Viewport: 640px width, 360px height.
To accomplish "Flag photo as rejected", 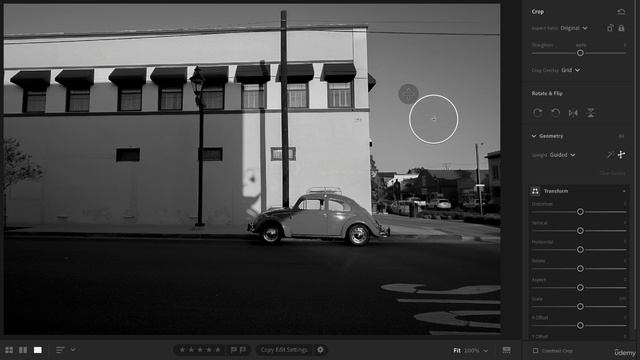I will (243, 350).
